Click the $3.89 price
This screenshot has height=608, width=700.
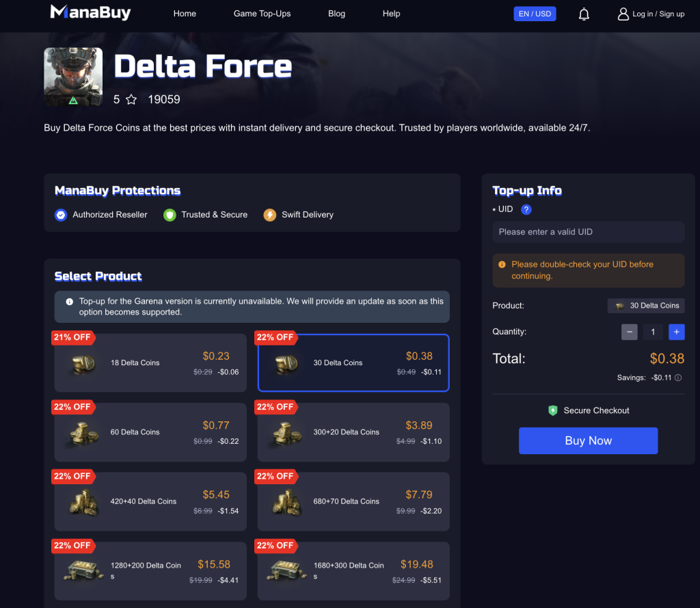(x=419, y=425)
